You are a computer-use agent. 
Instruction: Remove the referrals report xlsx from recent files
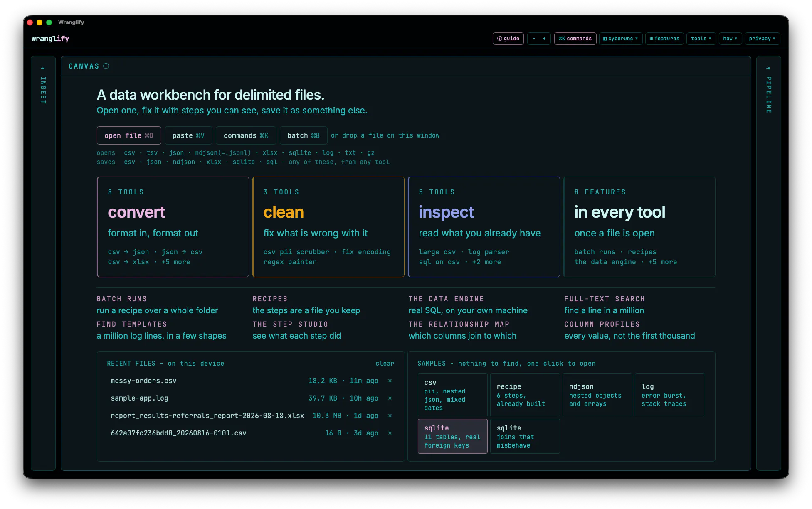(x=390, y=416)
